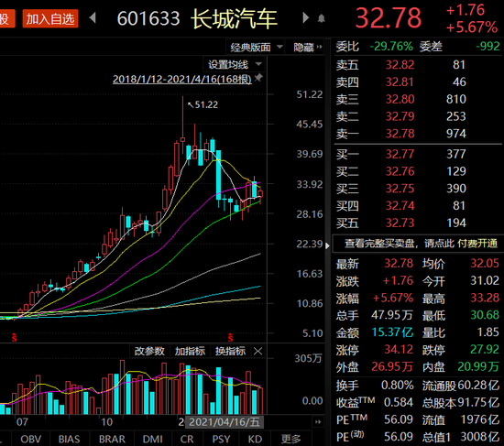Click date range 2018/1/12-2021/4/16 link
Screen dimensions: 504x446
tap(182, 79)
